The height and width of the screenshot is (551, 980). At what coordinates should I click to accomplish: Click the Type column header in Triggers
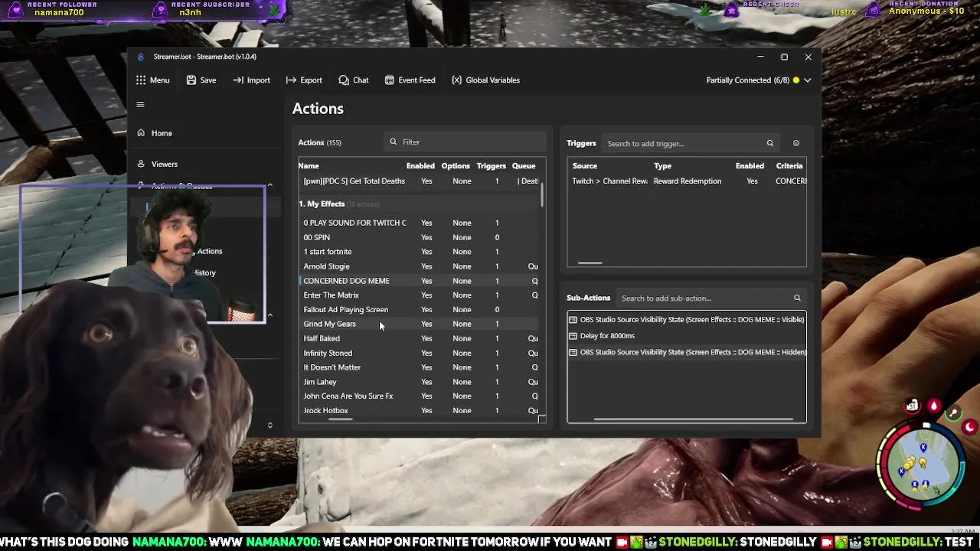(x=662, y=165)
